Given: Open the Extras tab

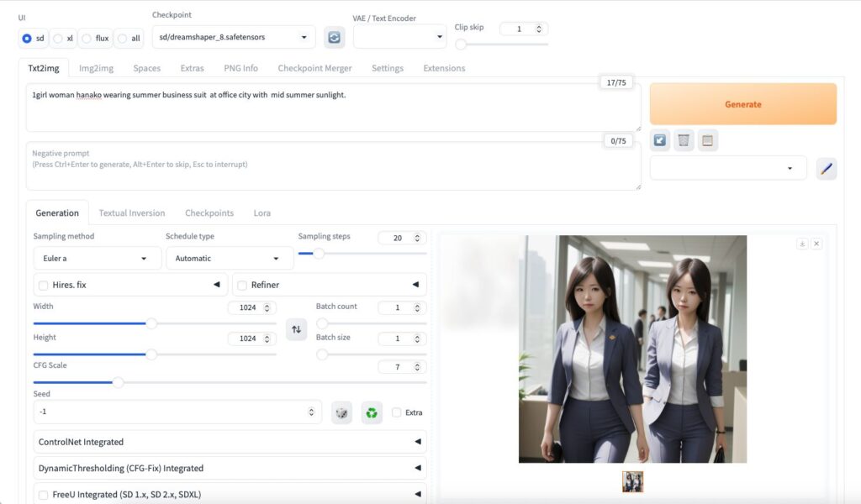Looking at the screenshot, I should (193, 69).
